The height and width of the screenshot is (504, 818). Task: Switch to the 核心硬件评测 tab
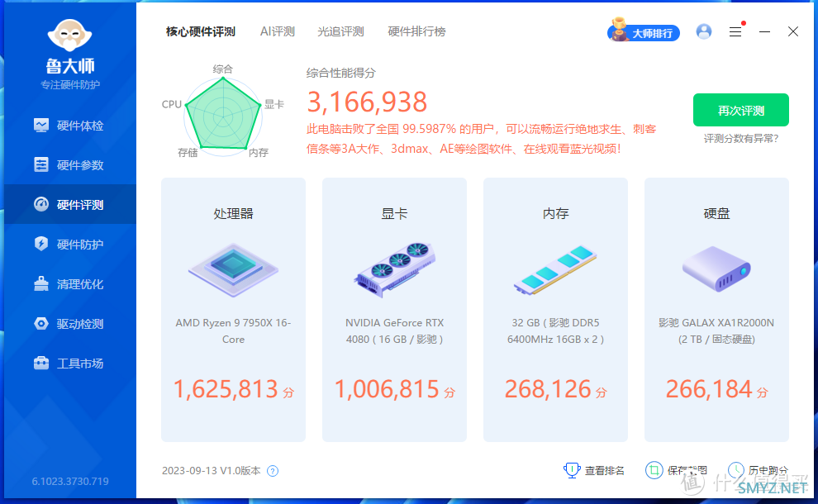point(200,32)
